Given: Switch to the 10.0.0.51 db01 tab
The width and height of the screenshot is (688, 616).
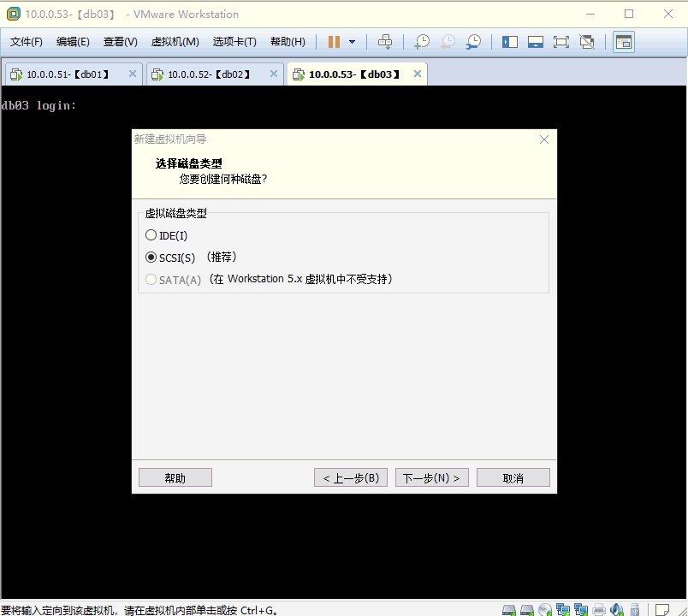Looking at the screenshot, I should pos(67,74).
